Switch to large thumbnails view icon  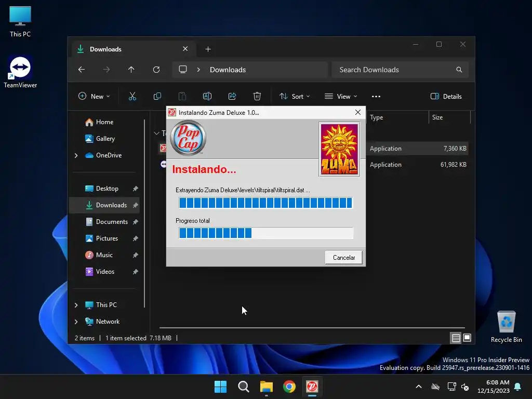point(467,338)
